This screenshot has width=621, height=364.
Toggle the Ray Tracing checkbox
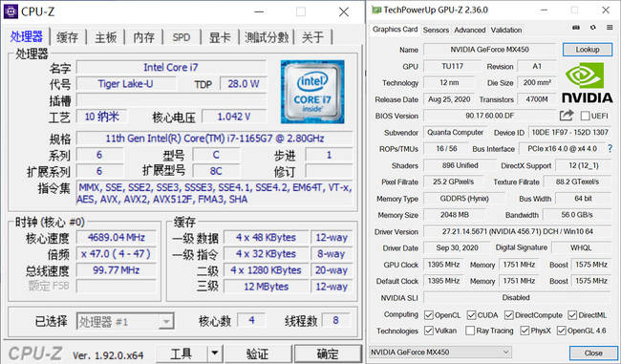coord(470,331)
